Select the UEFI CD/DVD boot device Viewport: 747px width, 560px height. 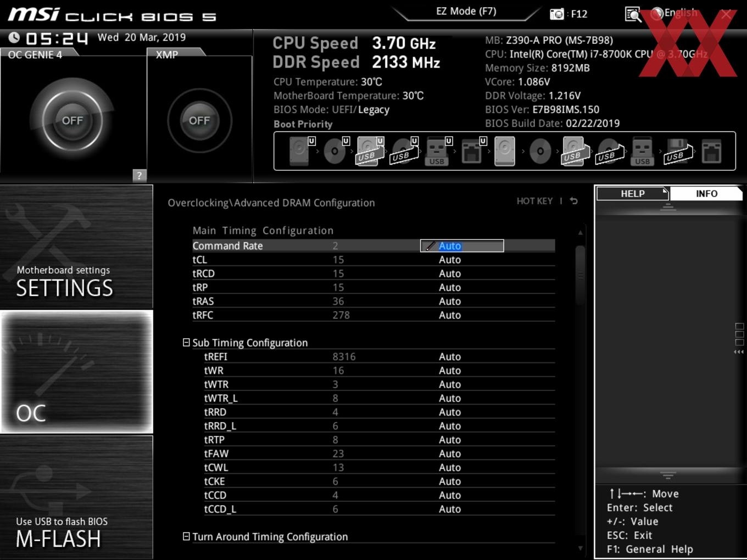[336, 151]
